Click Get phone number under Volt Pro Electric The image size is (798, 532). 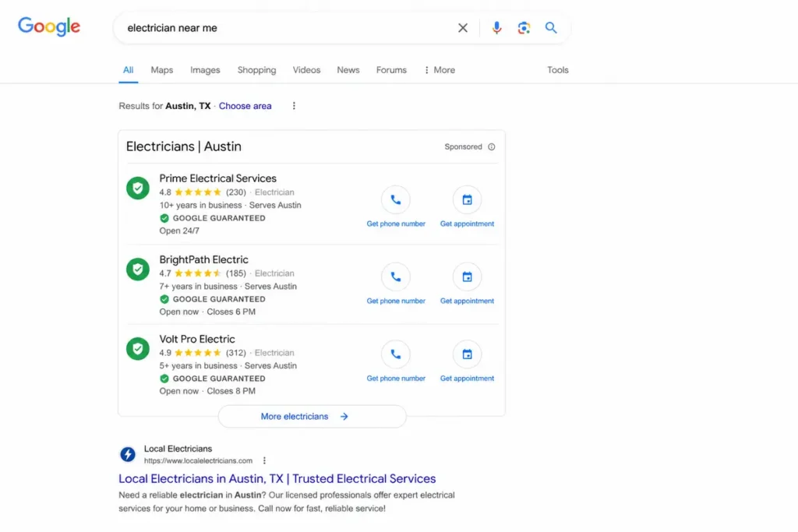coord(395,379)
